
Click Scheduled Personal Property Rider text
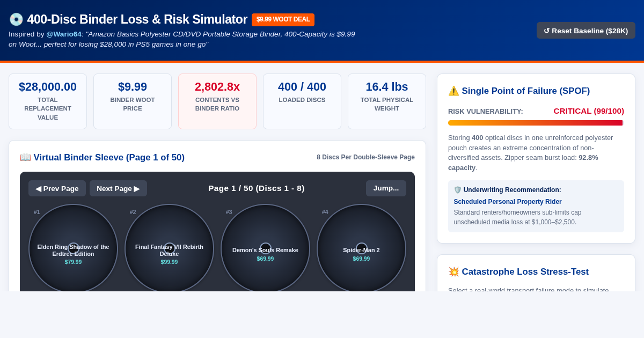coord(508,202)
